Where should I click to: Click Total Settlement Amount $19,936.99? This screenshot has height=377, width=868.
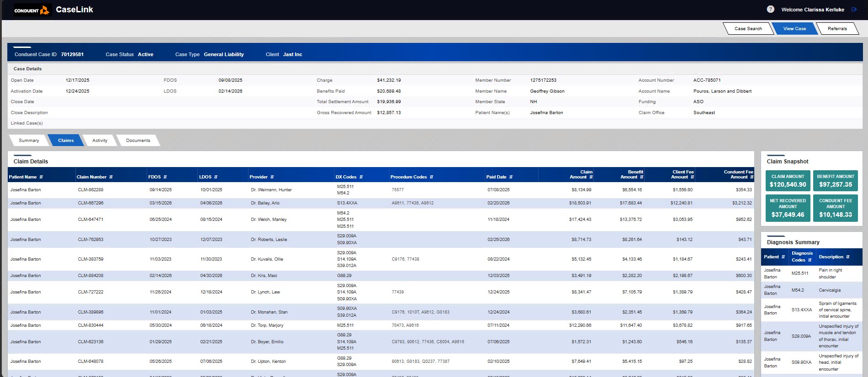point(389,102)
